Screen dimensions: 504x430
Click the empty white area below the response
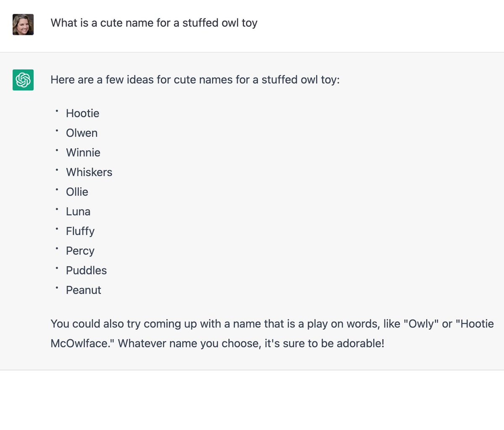tap(252, 400)
